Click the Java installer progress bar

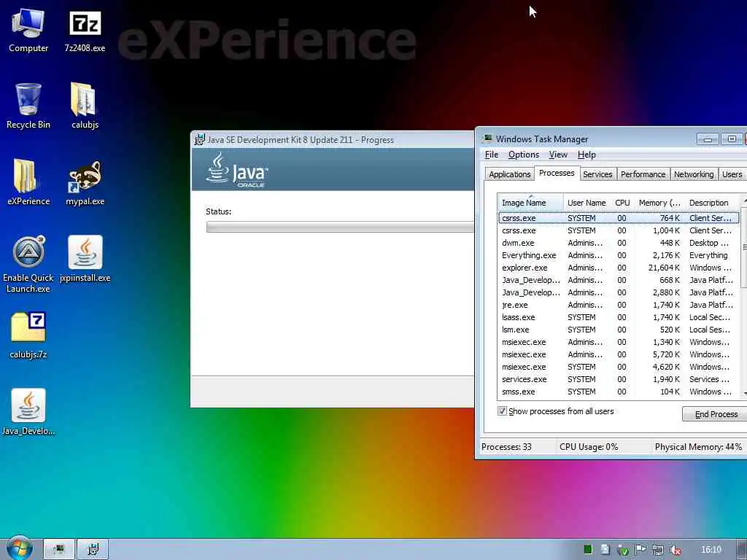[x=340, y=227]
